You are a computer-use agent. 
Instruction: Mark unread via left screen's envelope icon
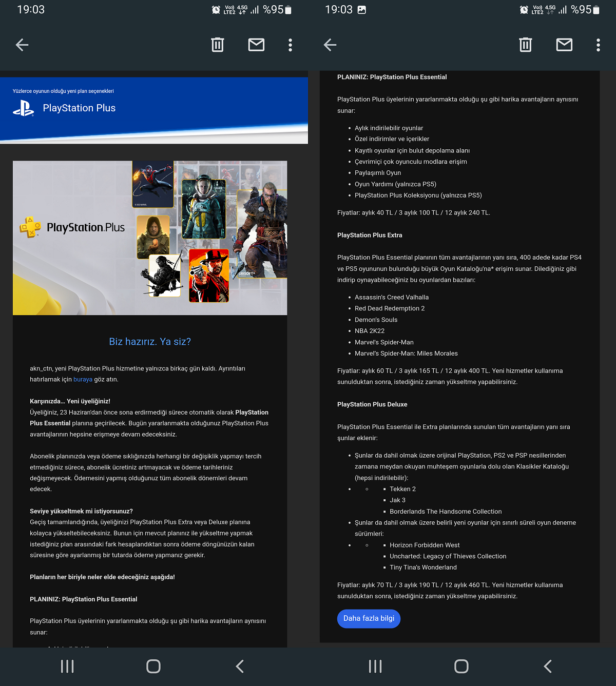coord(256,45)
